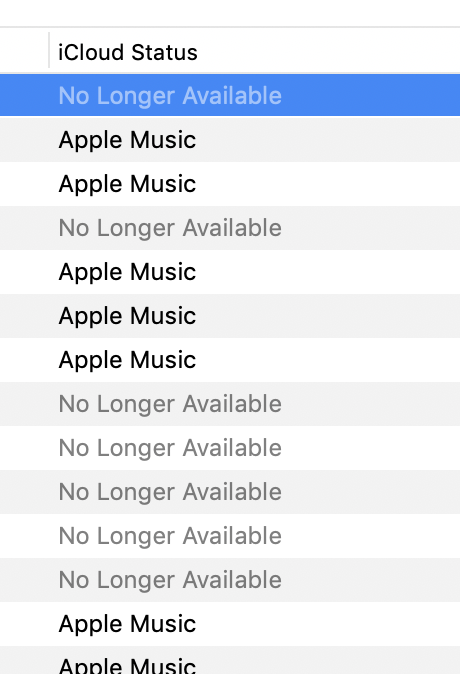Select the third Apple Music row from top

230,272
